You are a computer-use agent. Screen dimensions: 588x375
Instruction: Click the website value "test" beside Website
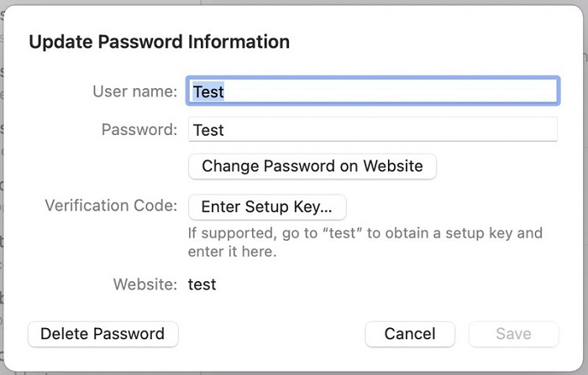click(202, 284)
